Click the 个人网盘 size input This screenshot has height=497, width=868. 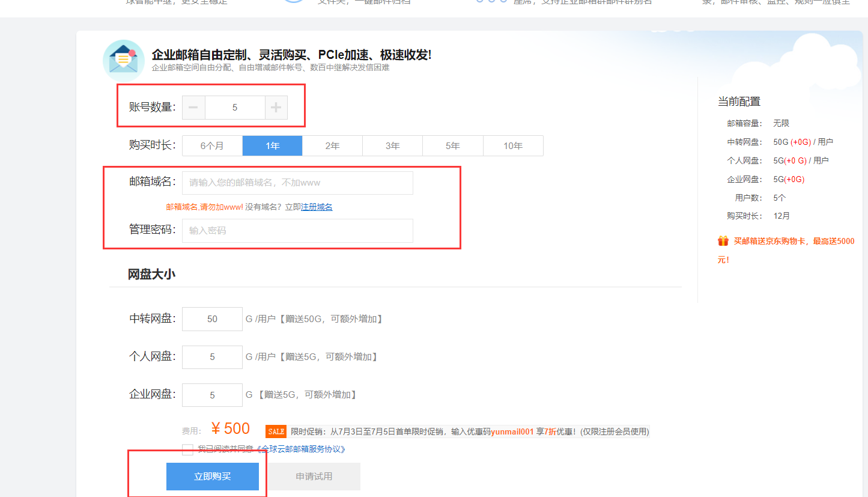click(x=212, y=357)
